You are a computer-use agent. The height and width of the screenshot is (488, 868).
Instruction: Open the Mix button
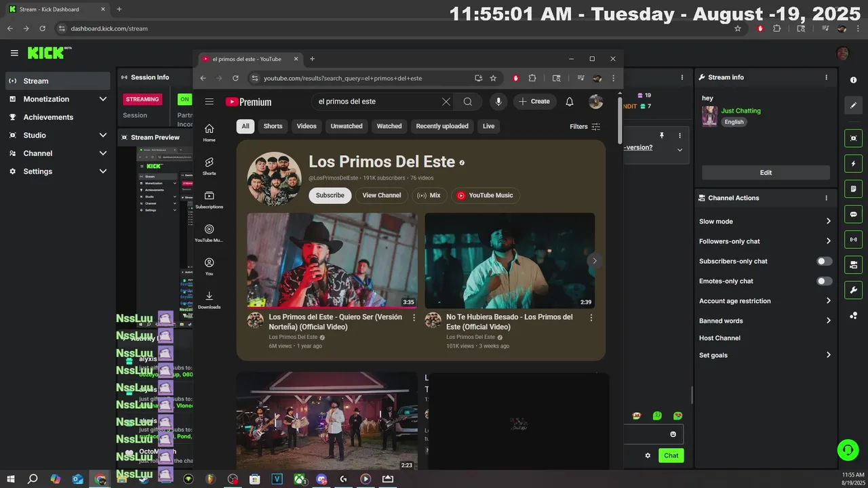point(429,195)
